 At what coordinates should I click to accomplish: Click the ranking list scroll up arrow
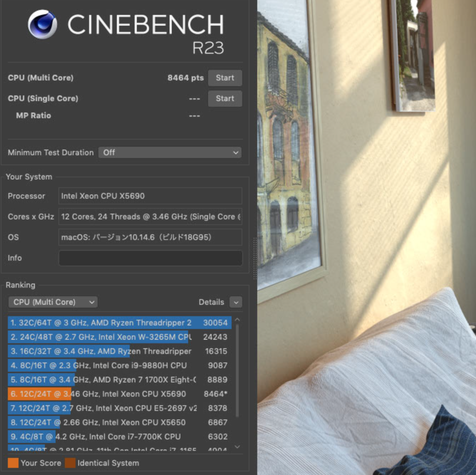pos(237,320)
